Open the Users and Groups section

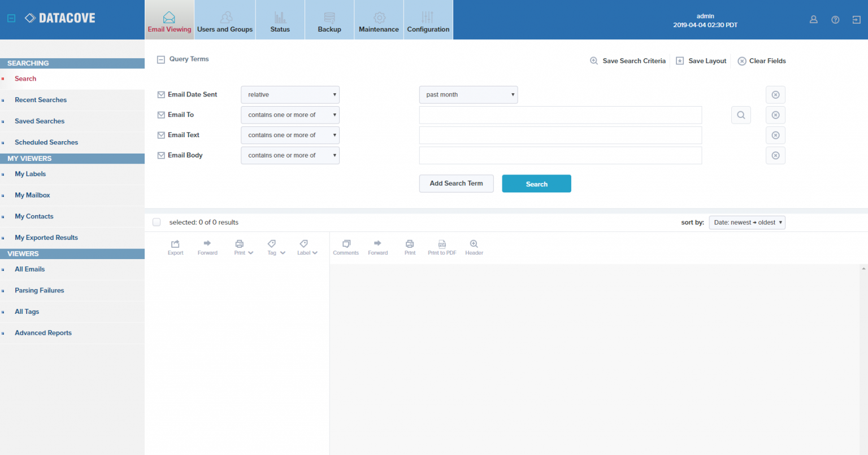tap(225, 19)
